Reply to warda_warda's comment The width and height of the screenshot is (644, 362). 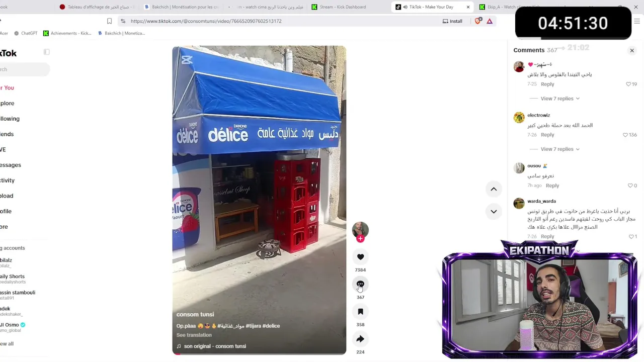click(x=547, y=236)
